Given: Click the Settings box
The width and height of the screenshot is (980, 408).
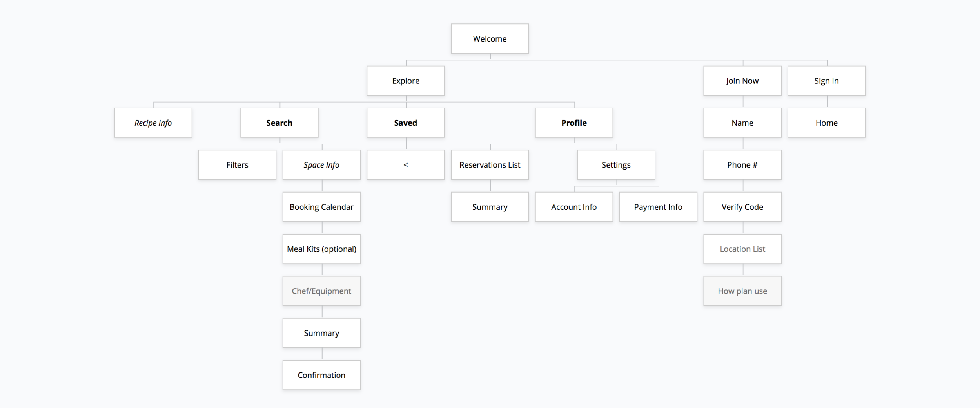Looking at the screenshot, I should tap(616, 165).
